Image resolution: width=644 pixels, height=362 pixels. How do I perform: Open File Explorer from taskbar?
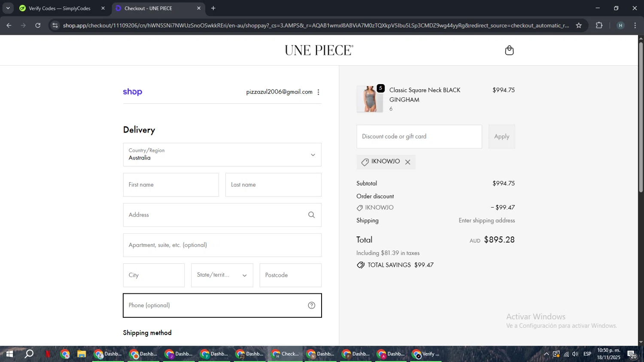[82, 354]
